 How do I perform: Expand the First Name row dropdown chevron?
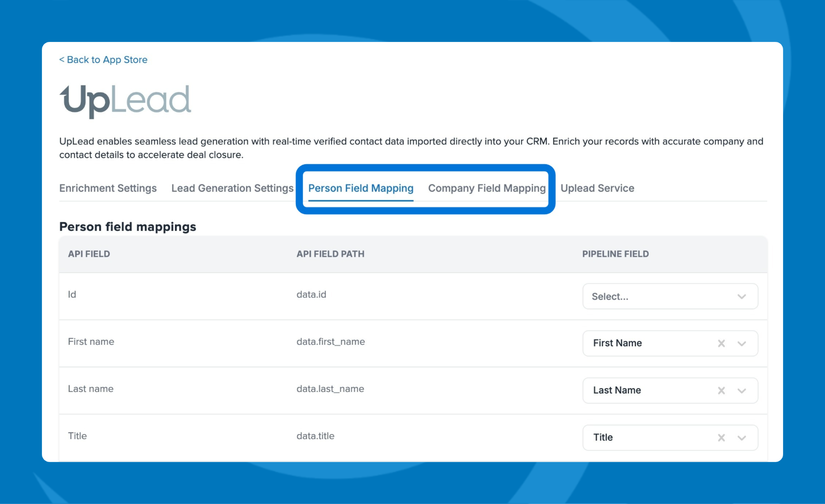741,343
